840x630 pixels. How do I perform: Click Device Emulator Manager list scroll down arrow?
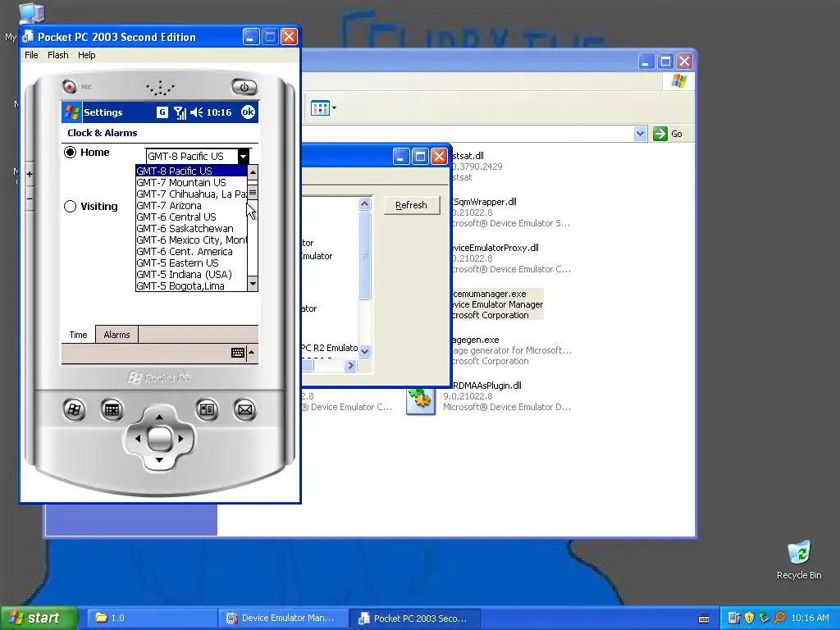[x=365, y=351]
